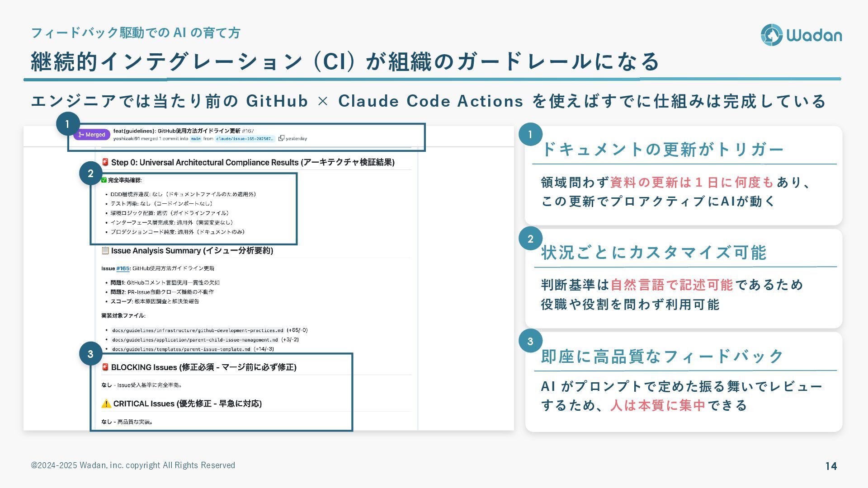Click the Step 0 Universal Architectural Compliance heading
Image resolution: width=868 pixels, height=488 pixels.
[253, 162]
